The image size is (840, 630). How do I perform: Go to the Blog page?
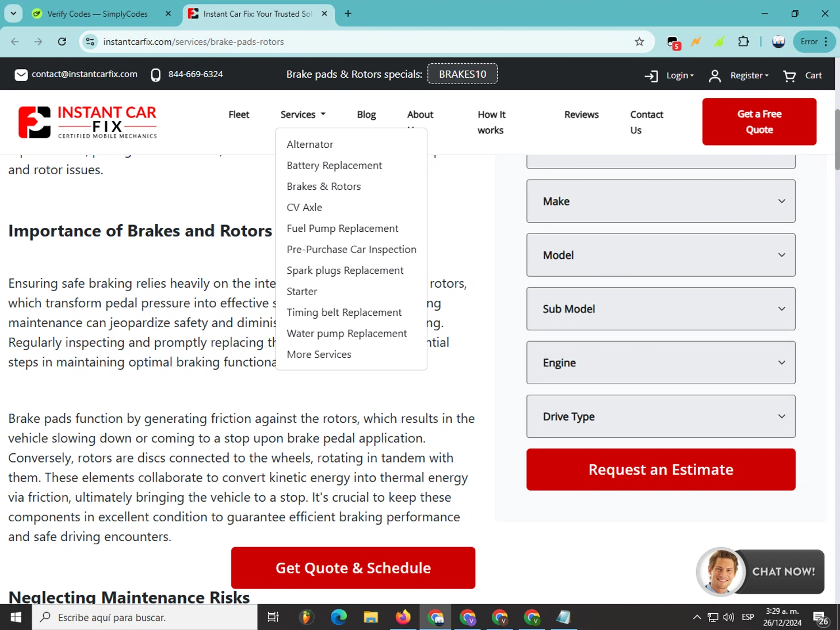pos(366,114)
